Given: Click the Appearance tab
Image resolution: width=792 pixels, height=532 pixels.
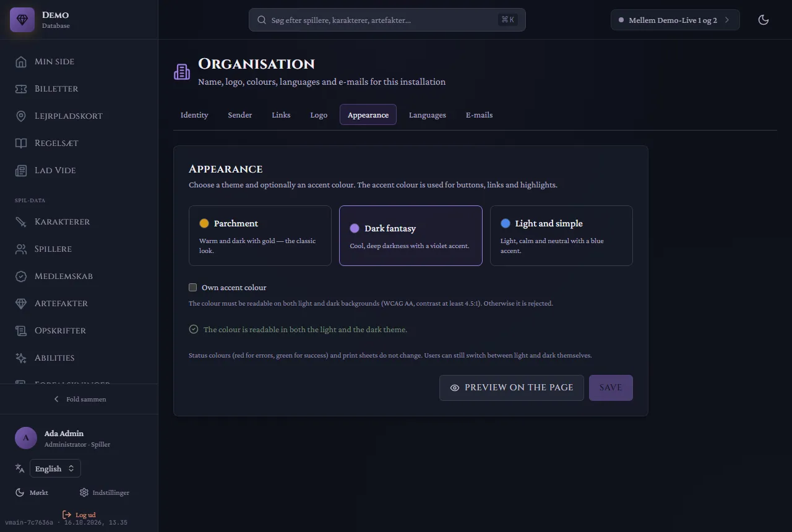Looking at the screenshot, I should pos(368,115).
